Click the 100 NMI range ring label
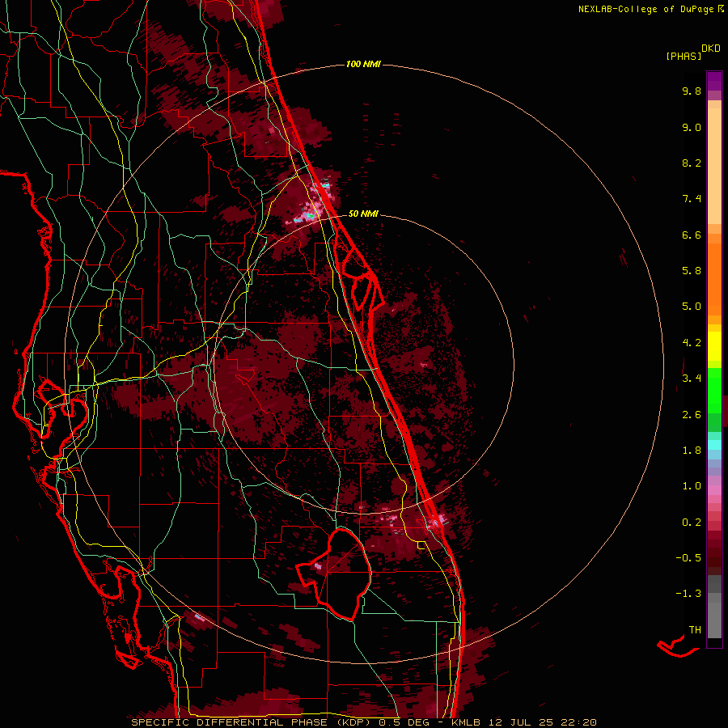Image resolution: width=728 pixels, height=728 pixels. pos(363,64)
